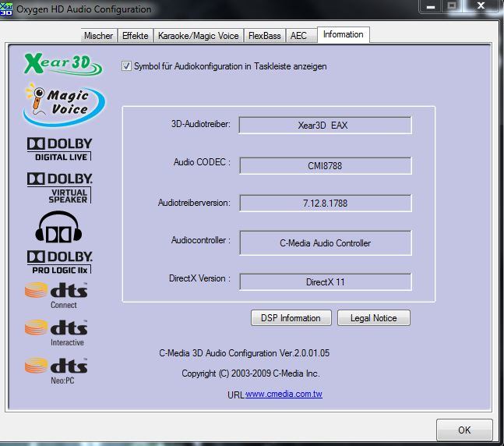Click the Dolby Virtual Speaker logo

(x=59, y=188)
